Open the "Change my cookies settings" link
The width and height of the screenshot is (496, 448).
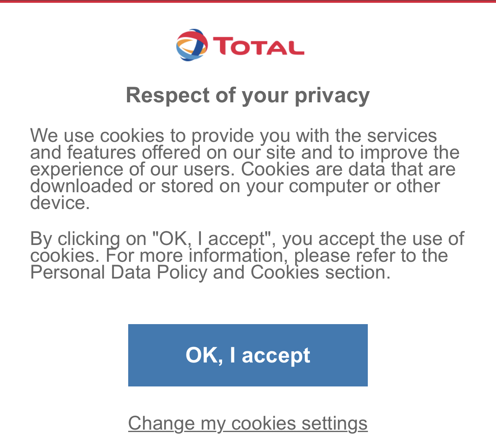point(248,423)
